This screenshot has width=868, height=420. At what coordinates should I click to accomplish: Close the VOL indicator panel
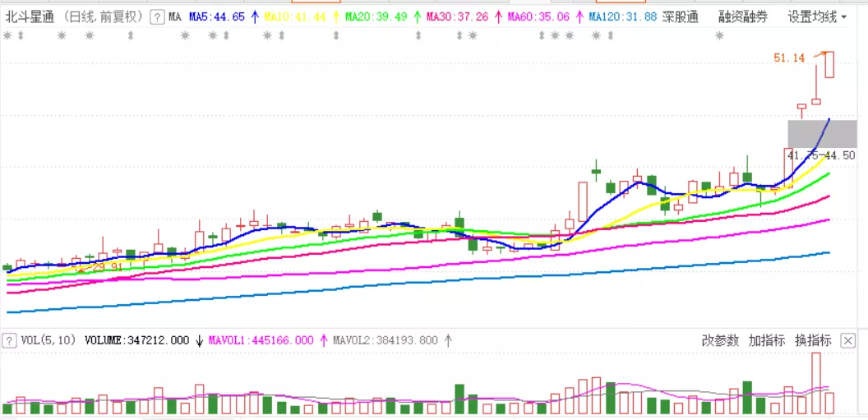click(847, 340)
